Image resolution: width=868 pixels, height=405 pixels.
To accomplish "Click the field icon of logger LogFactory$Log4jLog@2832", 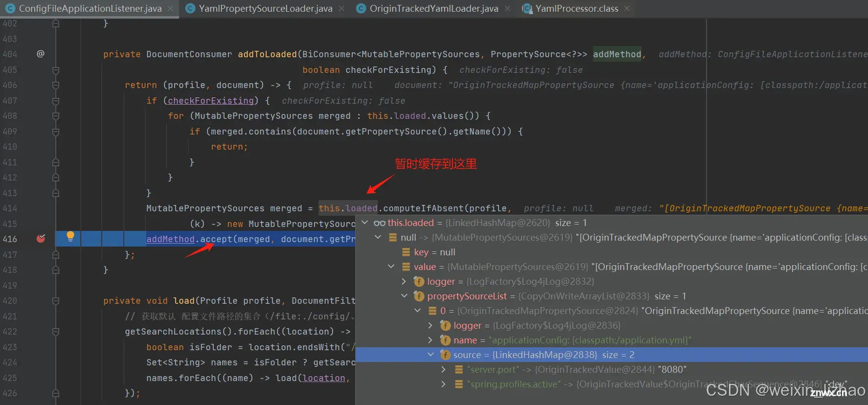I will [419, 281].
